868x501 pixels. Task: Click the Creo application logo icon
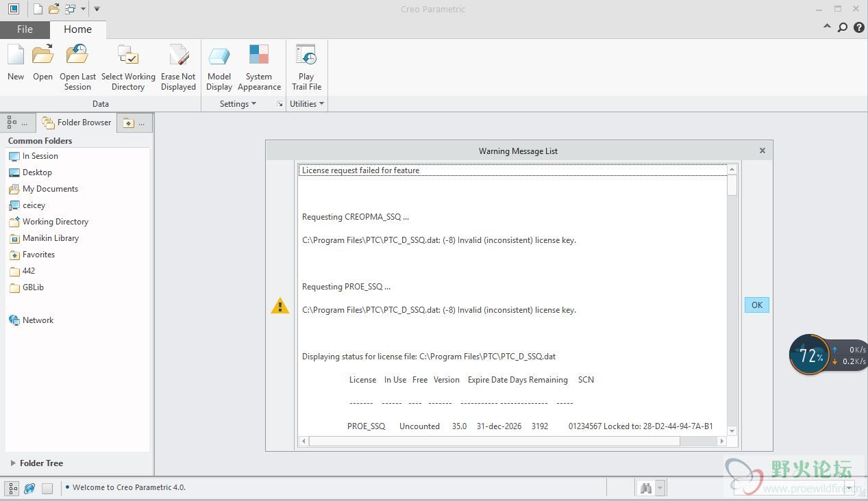click(14, 9)
